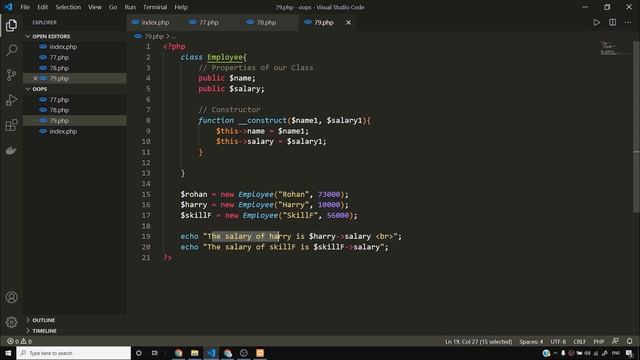
Task: Open the Explorer view in activity bar
Action: click(11, 25)
